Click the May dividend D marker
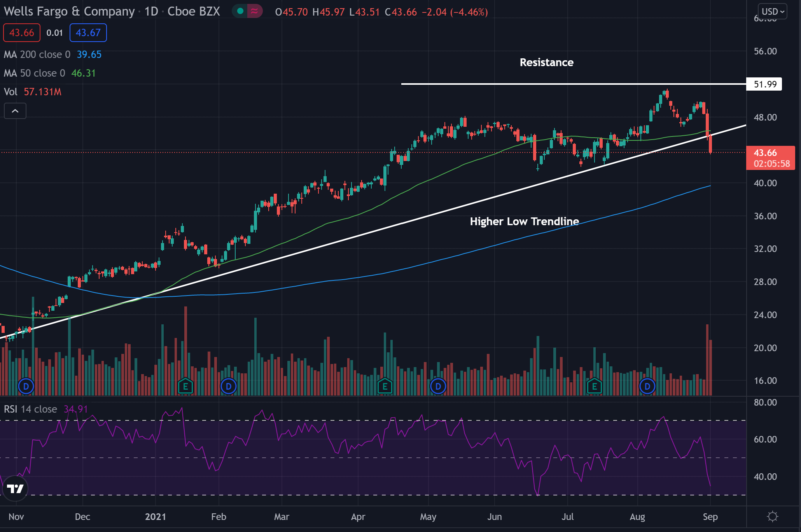This screenshot has width=801, height=532. pyautogui.click(x=438, y=387)
